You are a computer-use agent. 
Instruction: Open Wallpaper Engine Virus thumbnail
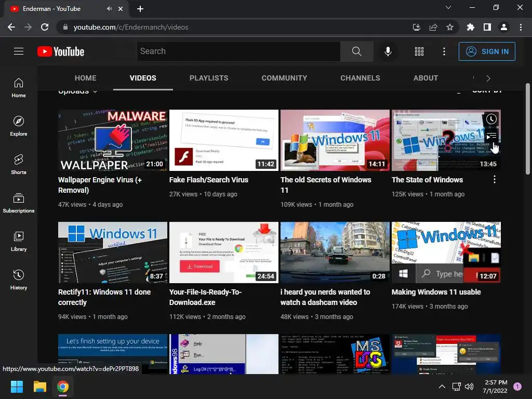pos(113,140)
